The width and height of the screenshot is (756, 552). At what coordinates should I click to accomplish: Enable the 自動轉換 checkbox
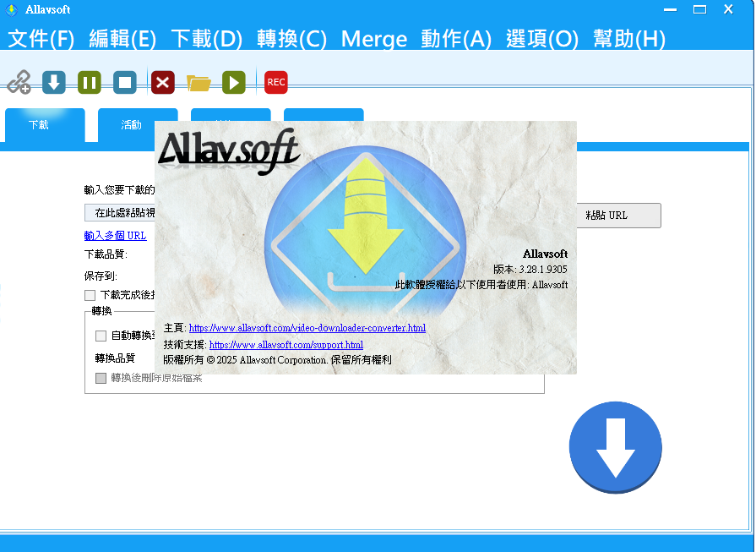tap(101, 336)
